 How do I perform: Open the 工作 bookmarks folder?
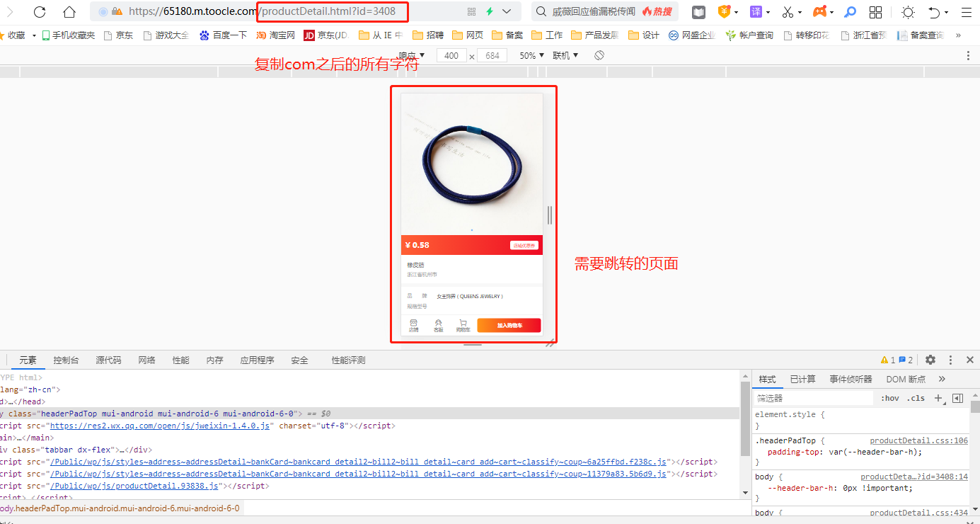pyautogui.click(x=547, y=35)
